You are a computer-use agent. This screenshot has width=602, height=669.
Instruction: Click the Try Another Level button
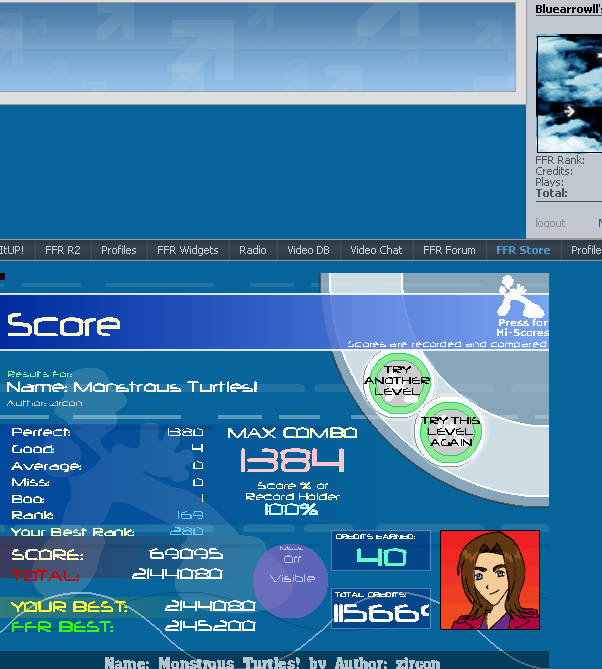coord(397,381)
